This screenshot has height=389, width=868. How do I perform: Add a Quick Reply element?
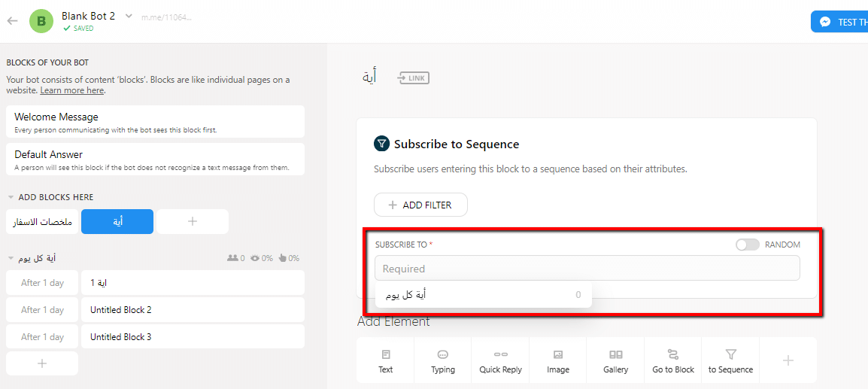pyautogui.click(x=500, y=360)
